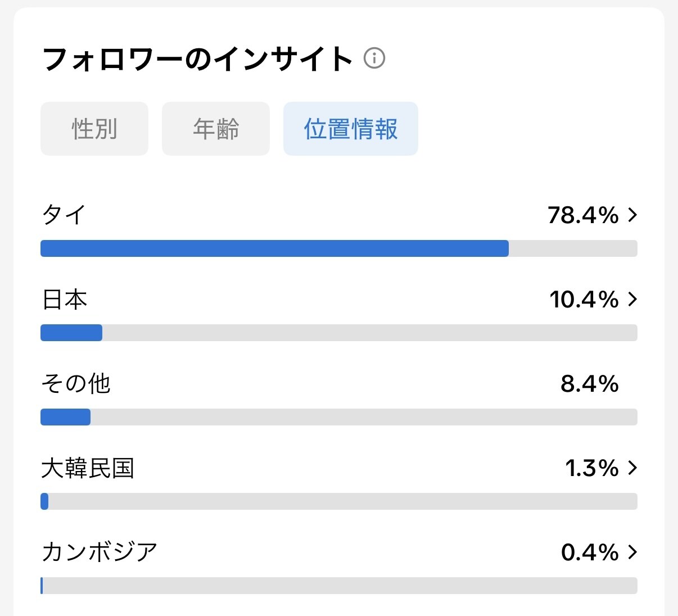The width and height of the screenshot is (678, 616).
Task: Click the 大韓民国 progress bar
Action: [x=339, y=501]
